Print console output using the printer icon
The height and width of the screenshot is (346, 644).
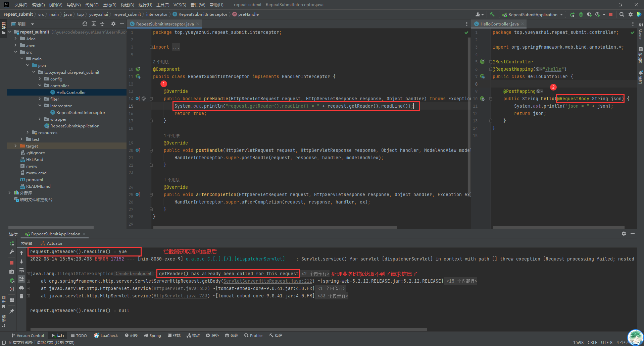(x=21, y=288)
